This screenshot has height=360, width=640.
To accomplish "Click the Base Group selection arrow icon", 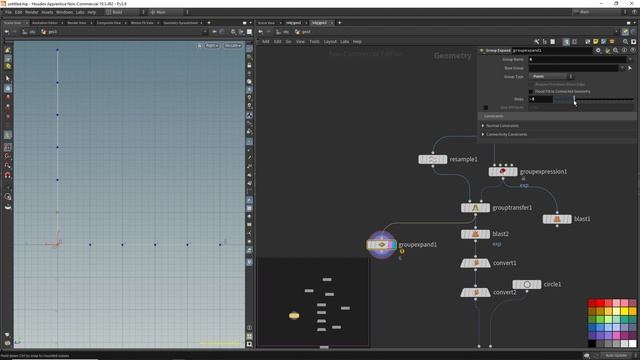I will tap(630, 68).
